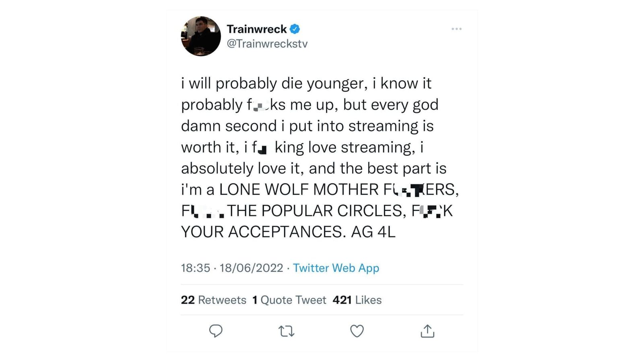644x362 pixels.
Task: Click '22 Retweets' to see who retweeted
Action: [213, 300]
